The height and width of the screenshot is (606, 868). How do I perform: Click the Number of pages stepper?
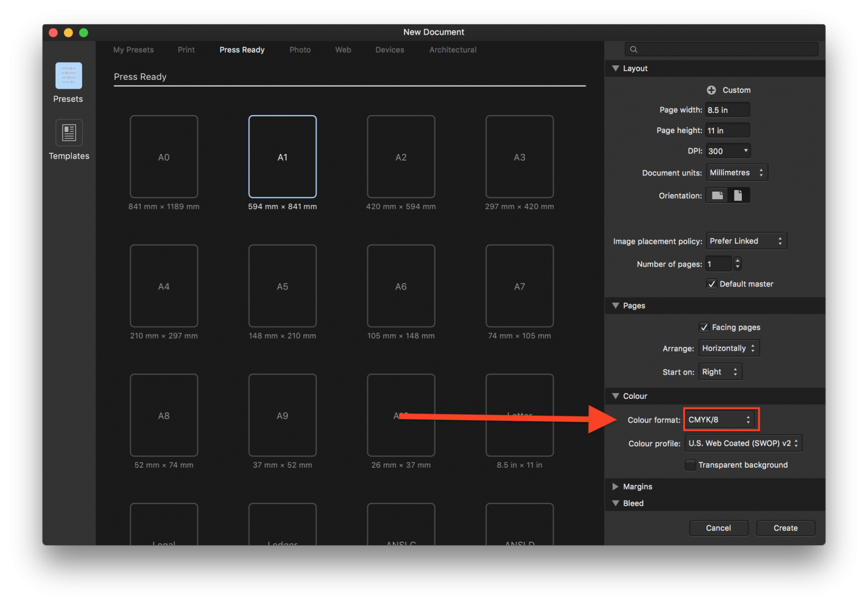coord(737,264)
